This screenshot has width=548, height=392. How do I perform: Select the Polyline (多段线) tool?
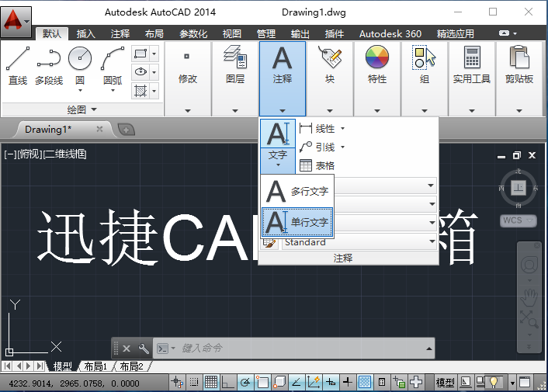click(x=49, y=66)
